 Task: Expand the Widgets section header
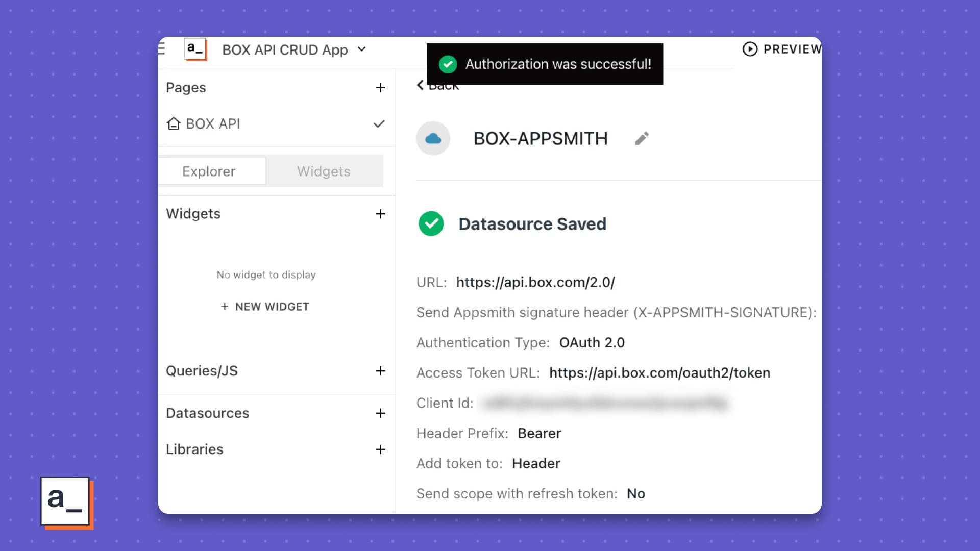click(193, 214)
